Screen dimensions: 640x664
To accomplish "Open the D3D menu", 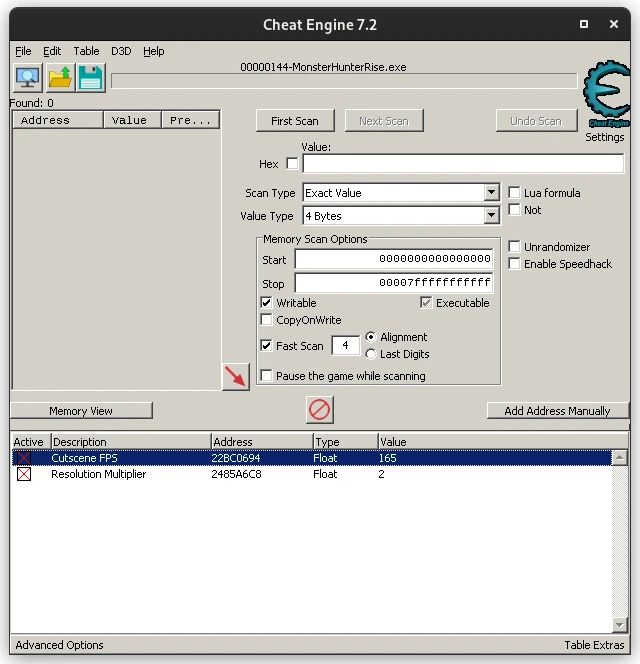I will point(121,51).
